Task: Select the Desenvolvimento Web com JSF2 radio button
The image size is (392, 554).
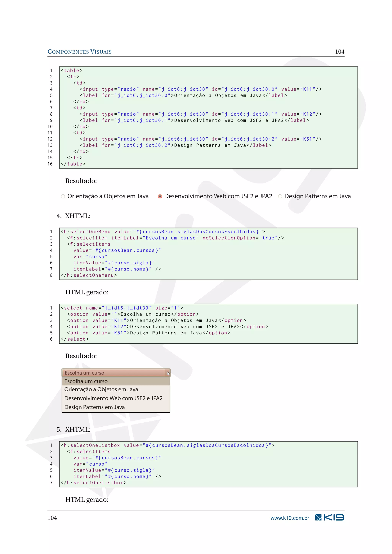Action: [160, 196]
